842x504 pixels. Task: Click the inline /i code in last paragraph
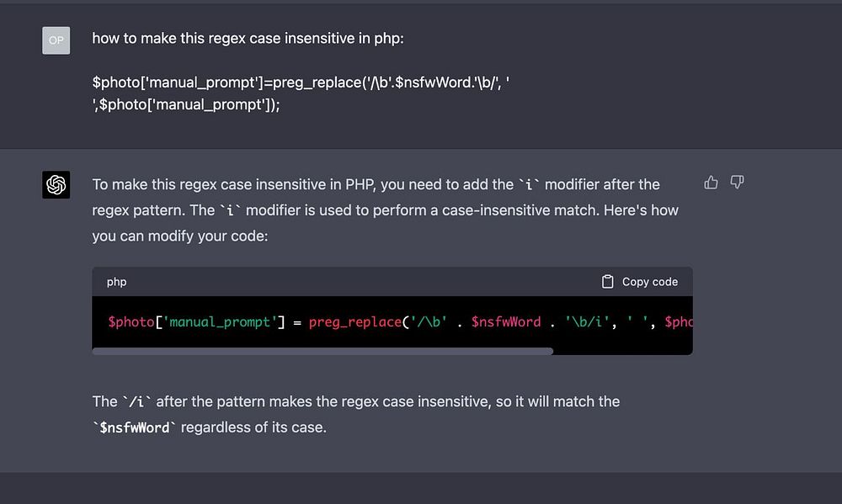coord(137,402)
